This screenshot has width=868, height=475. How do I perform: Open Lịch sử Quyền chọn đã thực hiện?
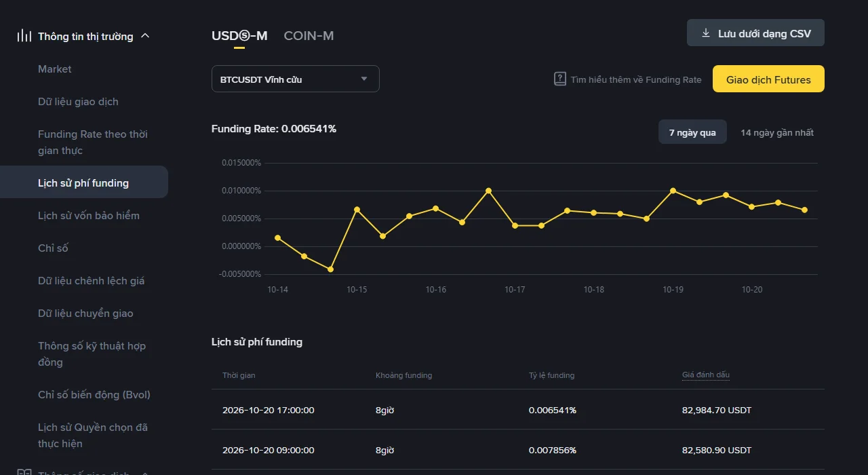coord(93,435)
